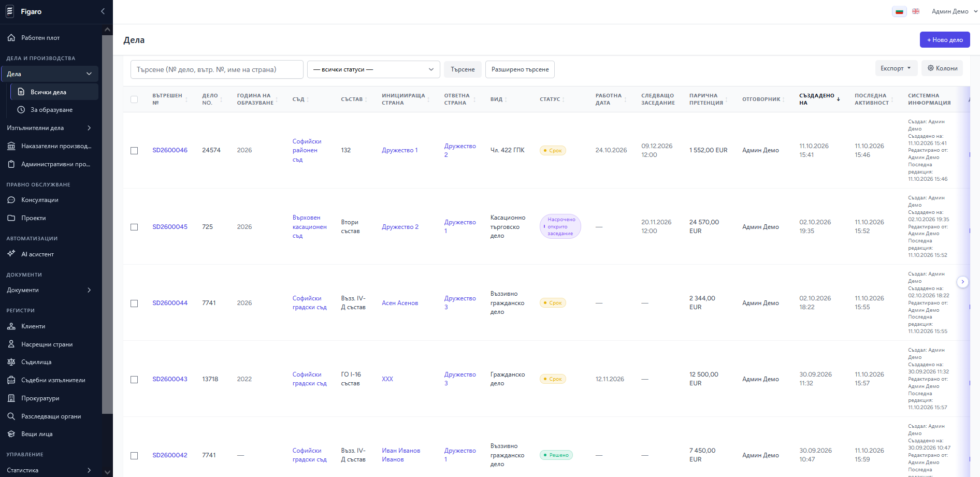Switch language with the UK flag icon
The width and height of the screenshot is (980, 477).
click(x=916, y=11)
